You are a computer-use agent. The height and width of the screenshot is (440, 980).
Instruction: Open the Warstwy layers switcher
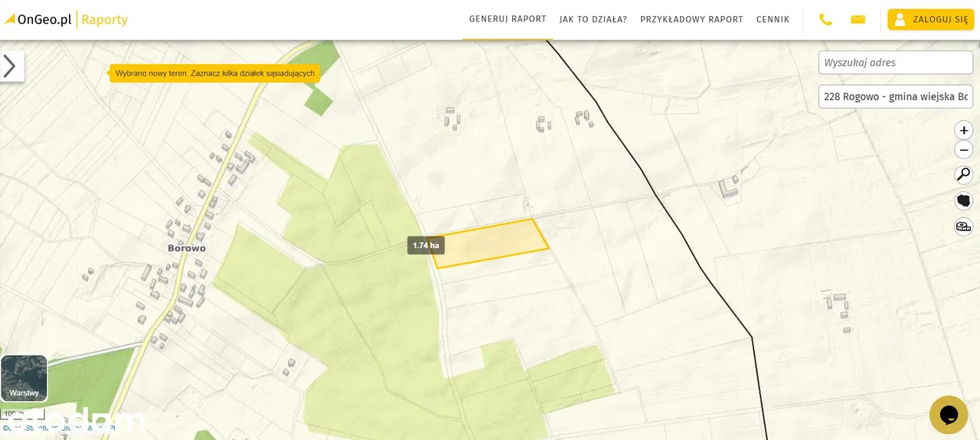tap(24, 378)
